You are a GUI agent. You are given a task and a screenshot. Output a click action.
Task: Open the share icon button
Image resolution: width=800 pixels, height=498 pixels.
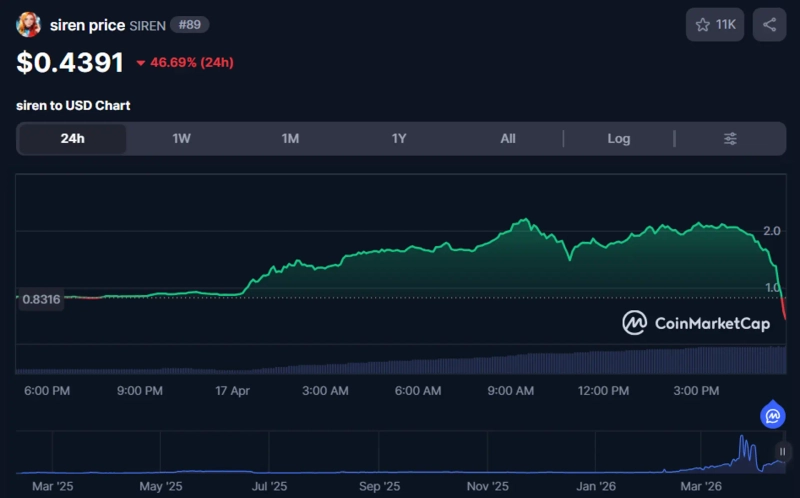point(769,25)
